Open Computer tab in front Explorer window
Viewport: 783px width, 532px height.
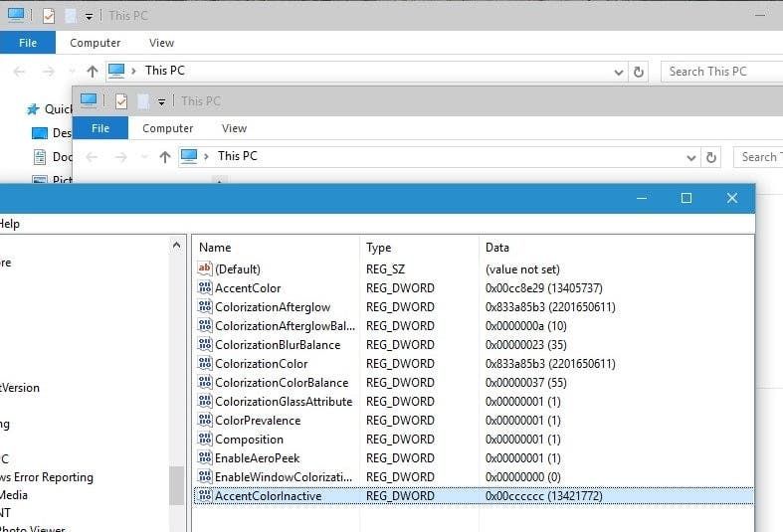coord(167,128)
